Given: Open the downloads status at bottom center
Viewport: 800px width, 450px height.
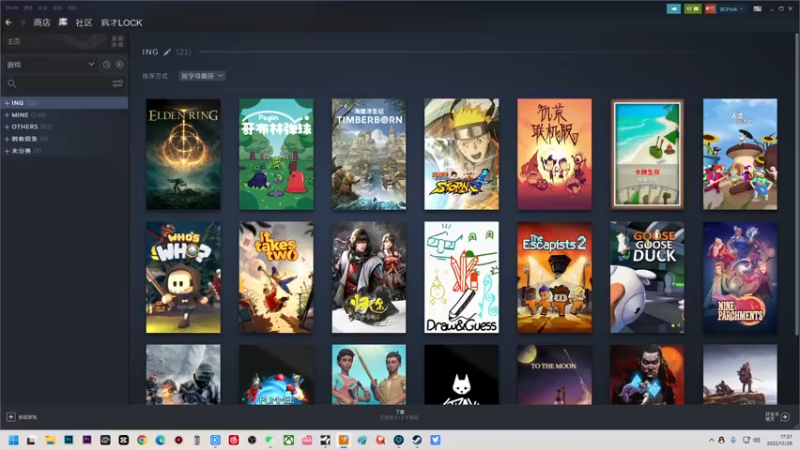Looking at the screenshot, I should point(399,415).
